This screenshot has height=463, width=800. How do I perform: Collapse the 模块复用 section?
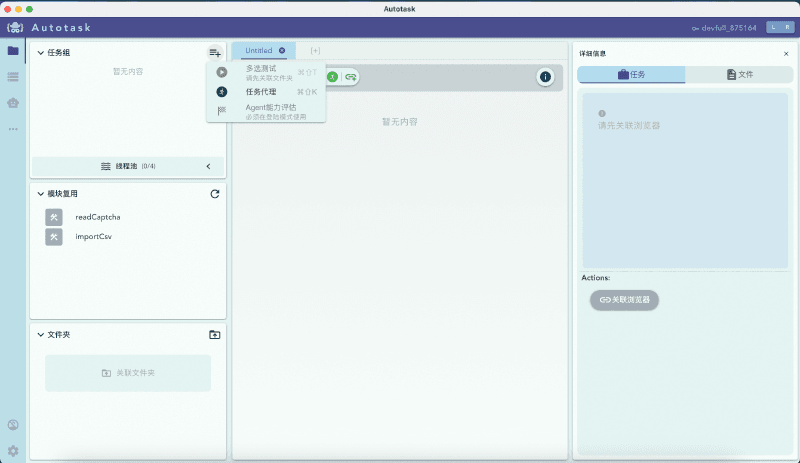[40, 194]
